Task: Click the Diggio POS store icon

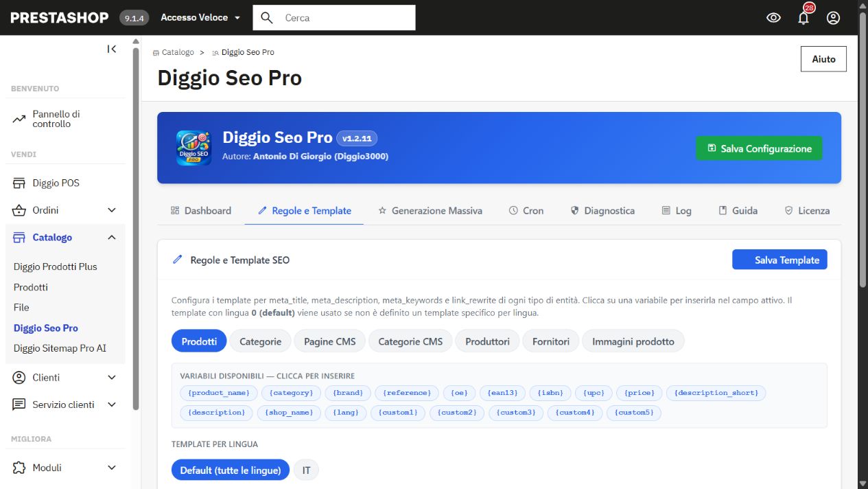Action: (x=19, y=183)
